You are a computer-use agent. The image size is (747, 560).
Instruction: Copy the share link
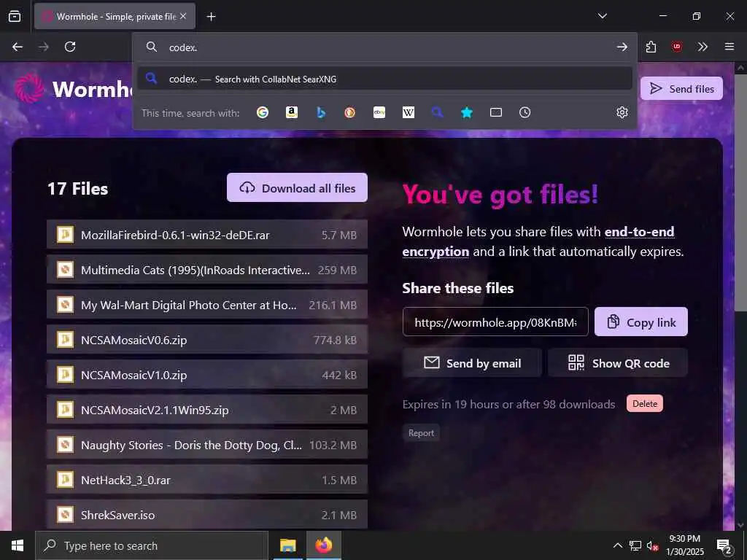point(640,322)
